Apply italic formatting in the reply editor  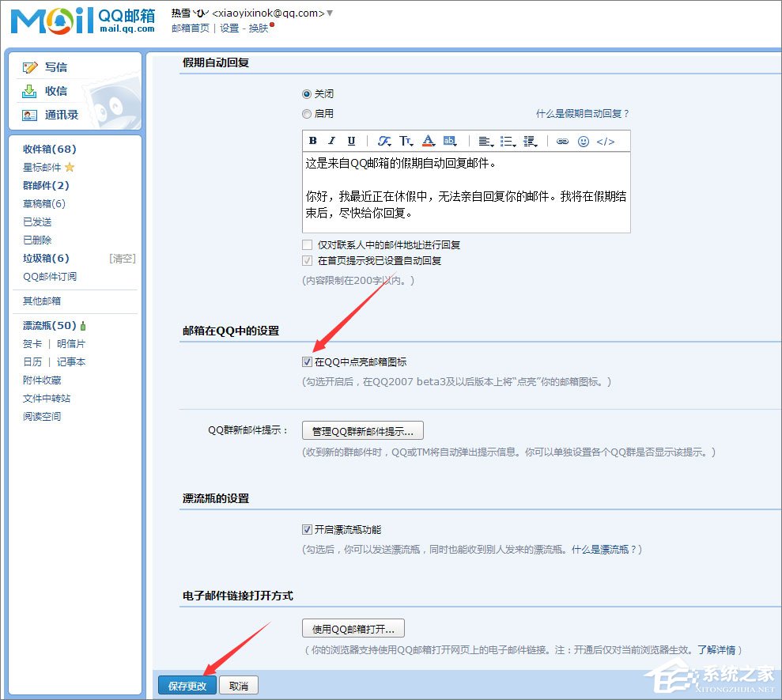[x=331, y=141]
